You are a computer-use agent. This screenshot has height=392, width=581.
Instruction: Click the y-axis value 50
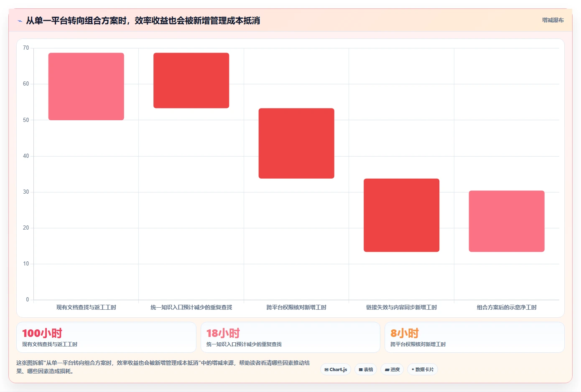tap(26, 120)
